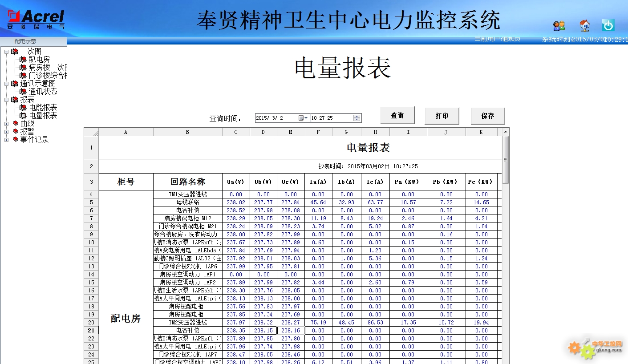Select the 事件记录 tree label
Viewport: 628px width, 364px height.
[x=34, y=139]
